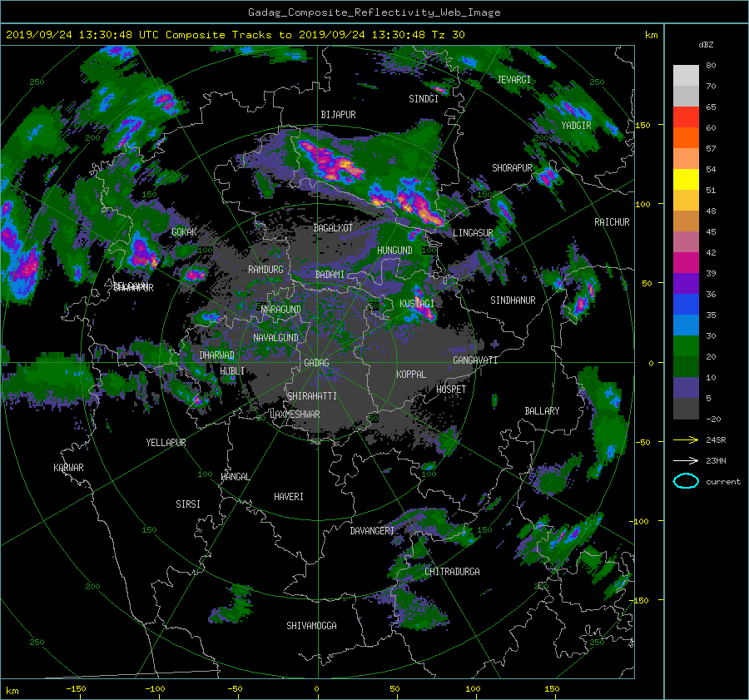Click the KARWAR city label
The height and width of the screenshot is (700, 749).
click(x=68, y=468)
